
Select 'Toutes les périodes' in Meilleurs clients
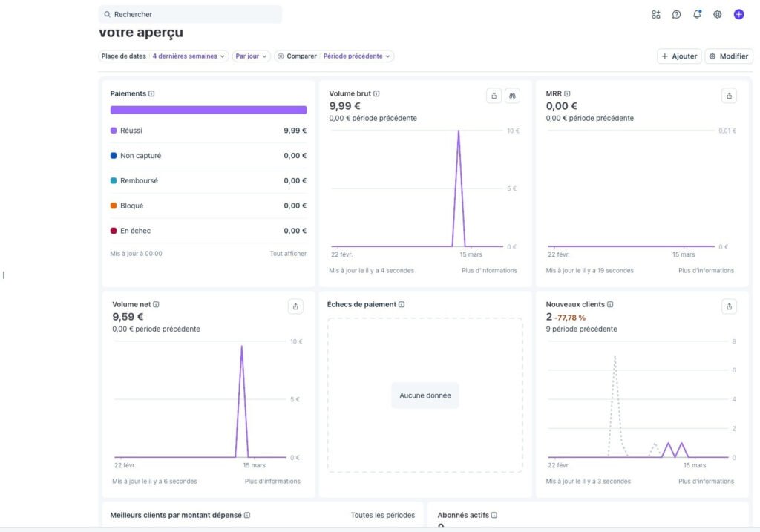[383, 515]
